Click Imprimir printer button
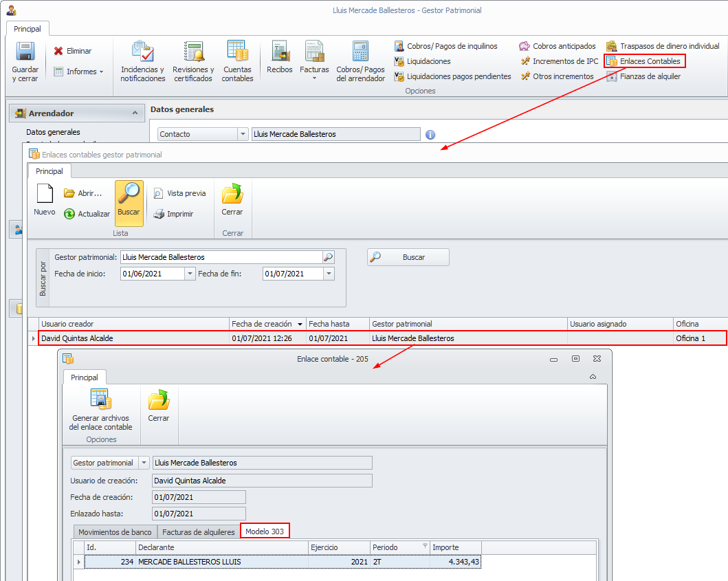 (x=173, y=214)
